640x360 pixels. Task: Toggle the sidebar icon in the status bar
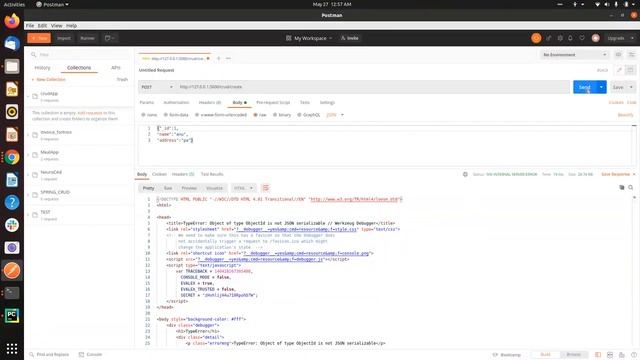coord(598,355)
